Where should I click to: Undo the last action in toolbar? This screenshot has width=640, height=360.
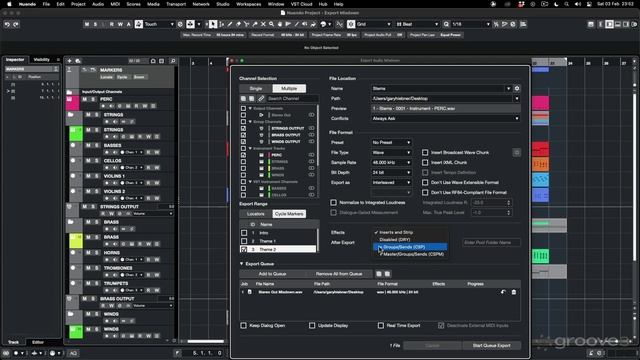tap(7, 24)
